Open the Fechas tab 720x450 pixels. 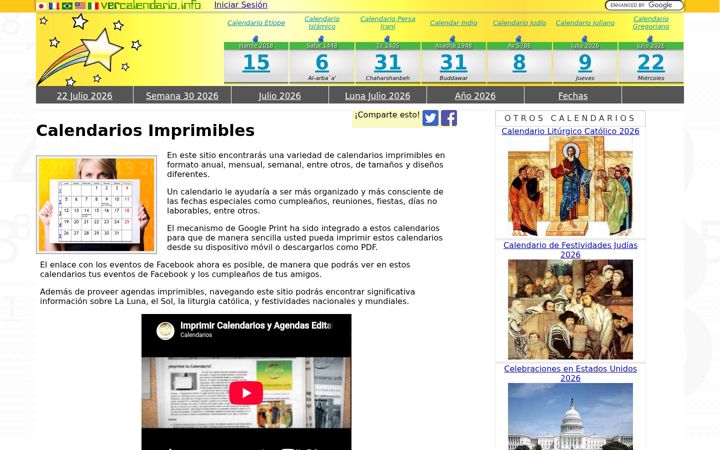573,96
